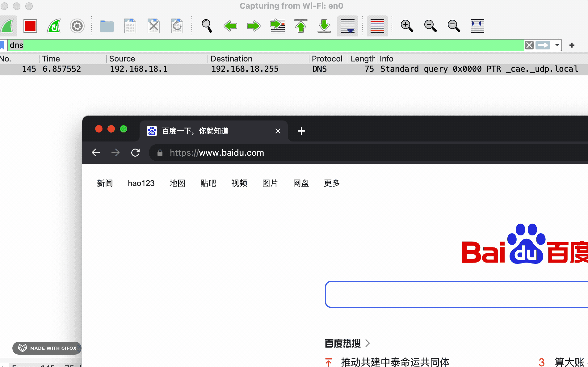Open the 新闻 link
588x367 pixels.
pyautogui.click(x=105, y=183)
